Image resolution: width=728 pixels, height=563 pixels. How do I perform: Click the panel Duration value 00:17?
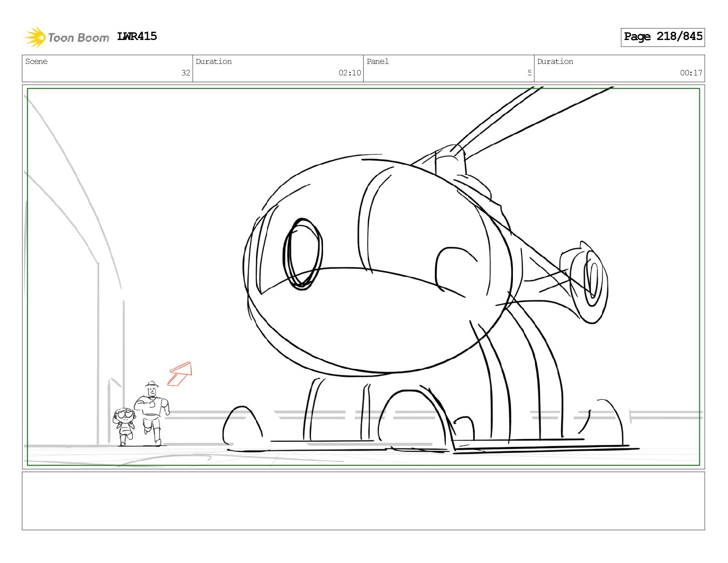coord(691,73)
